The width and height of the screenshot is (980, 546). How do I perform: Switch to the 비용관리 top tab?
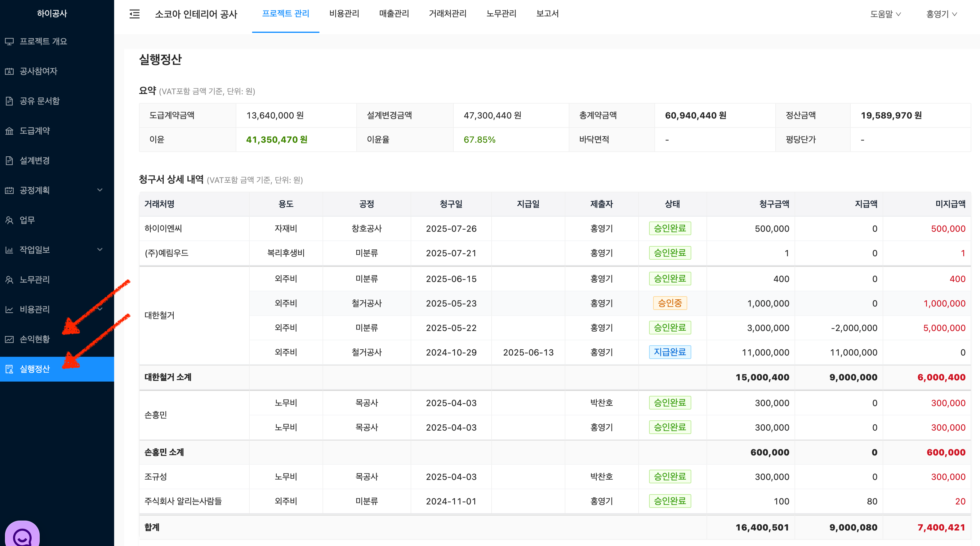pyautogui.click(x=344, y=14)
